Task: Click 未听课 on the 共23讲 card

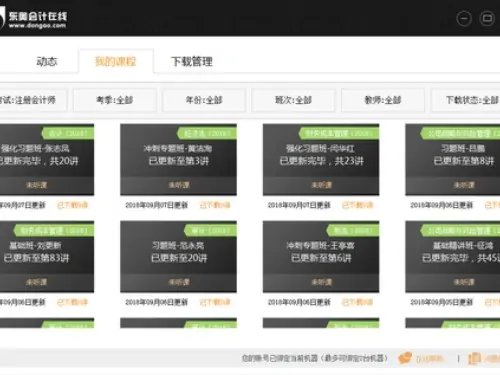Action: tap(321, 185)
